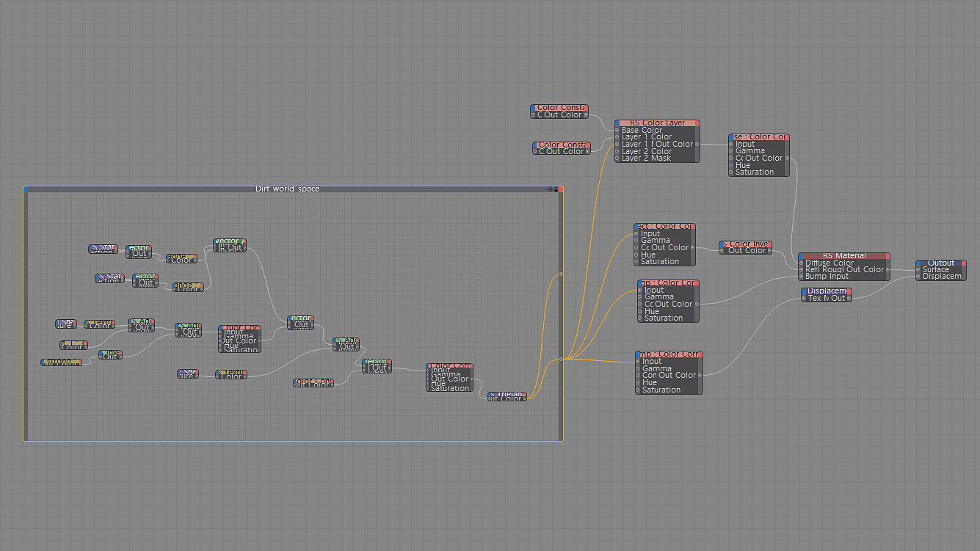
Task: Select the RS Color Invert node title
Action: (x=746, y=244)
